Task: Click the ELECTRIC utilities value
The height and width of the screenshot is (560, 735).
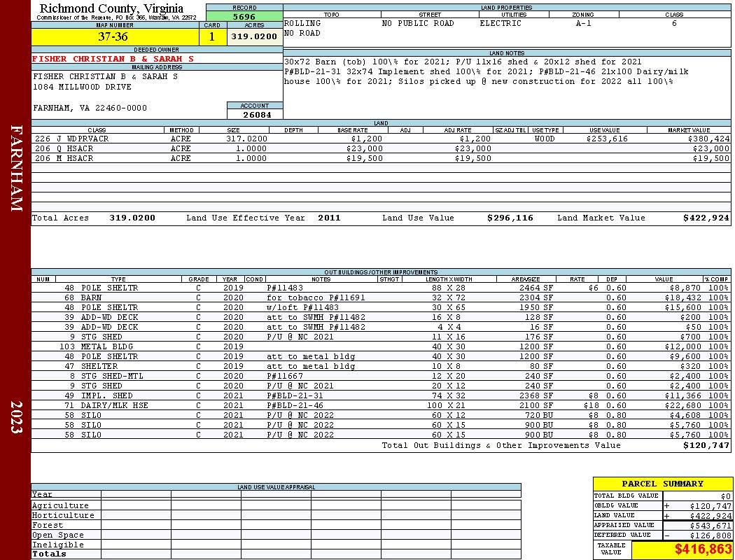Action: coord(500,23)
